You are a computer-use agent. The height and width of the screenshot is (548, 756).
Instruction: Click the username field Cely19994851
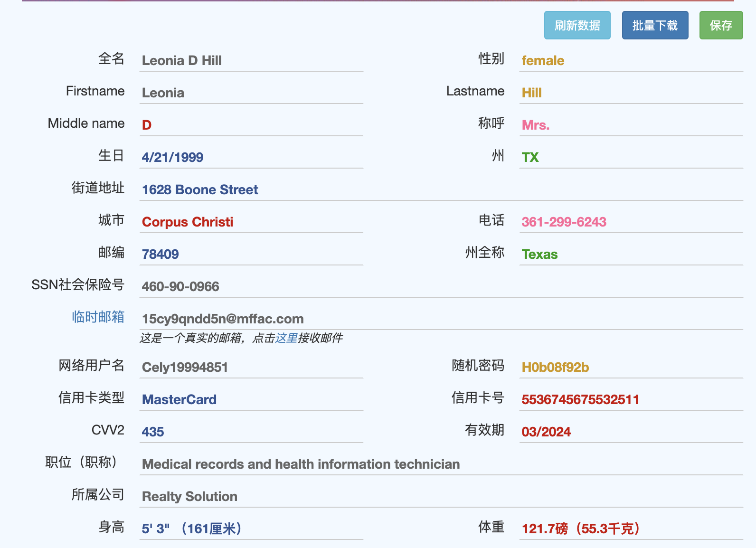pyautogui.click(x=251, y=367)
